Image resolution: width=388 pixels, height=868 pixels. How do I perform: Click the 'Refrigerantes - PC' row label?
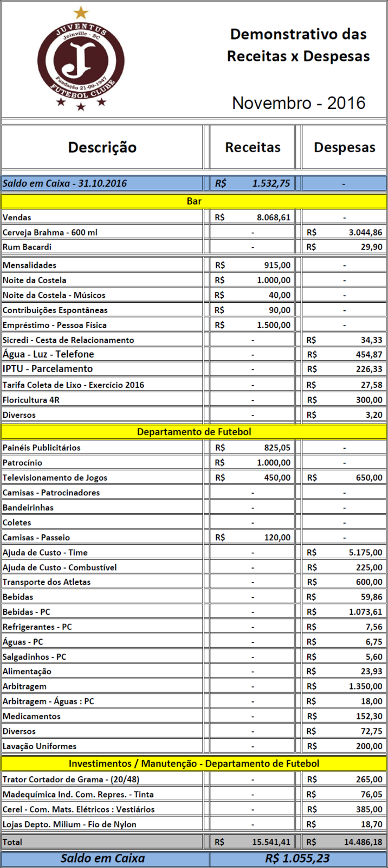coord(37,627)
